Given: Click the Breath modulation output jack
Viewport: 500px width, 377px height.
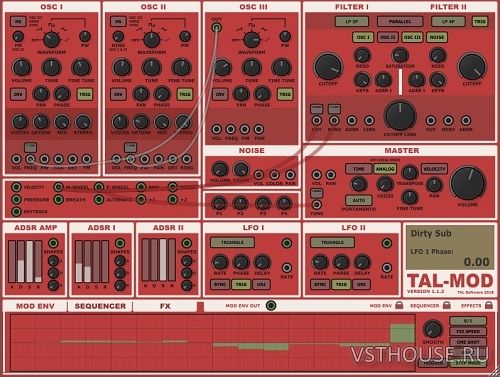Looking at the screenshot, I should 59,199.
